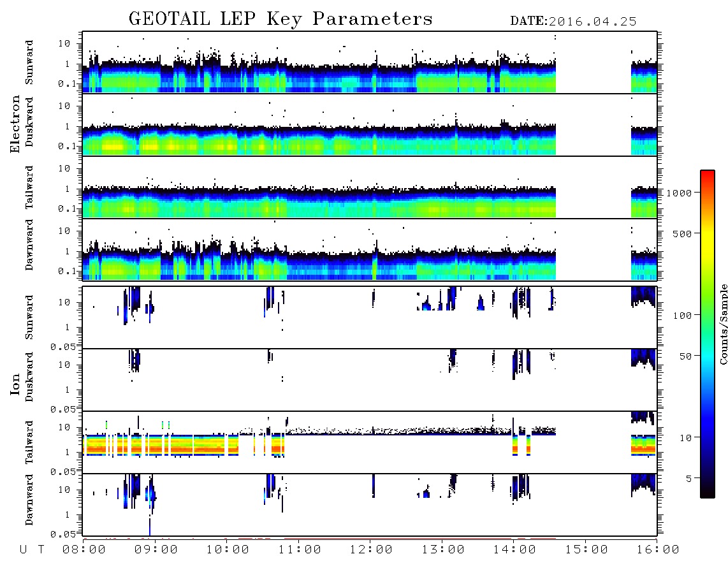Image resolution: width=728 pixels, height=561 pixels.
Task: Click the "10" tick of Ion Dawnward panel
Action: click(x=64, y=490)
